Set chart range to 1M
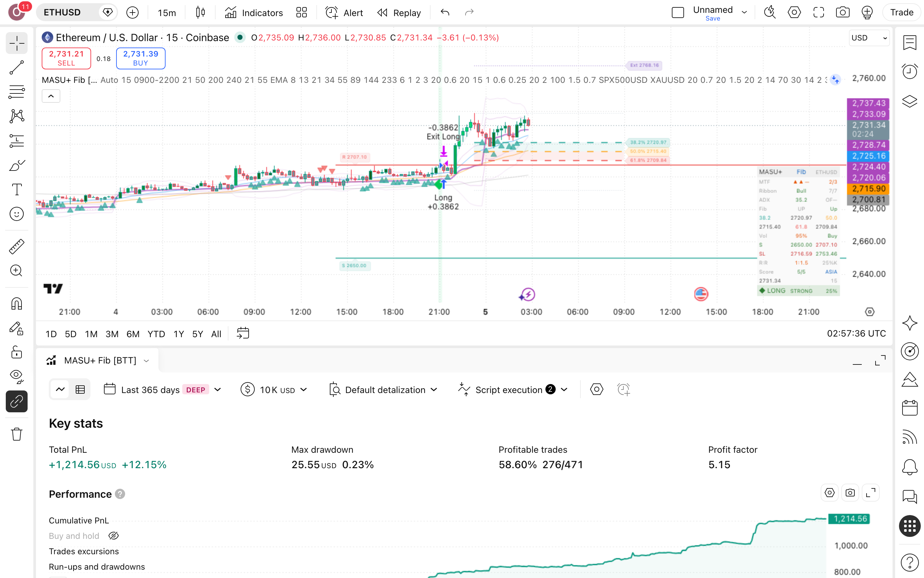The image size is (924, 578). point(91,334)
